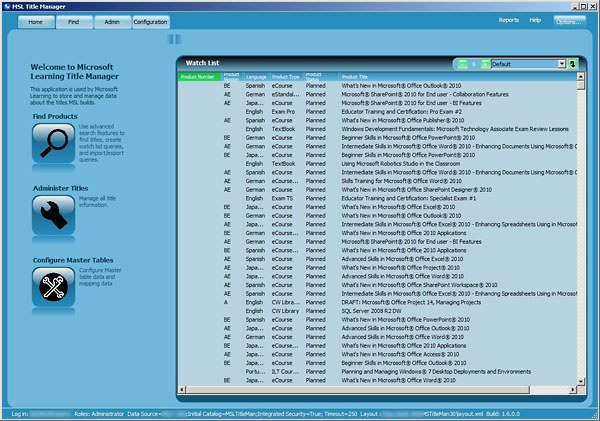Sort by Product Version column header
Screen dimensions: 600x421
232,77
